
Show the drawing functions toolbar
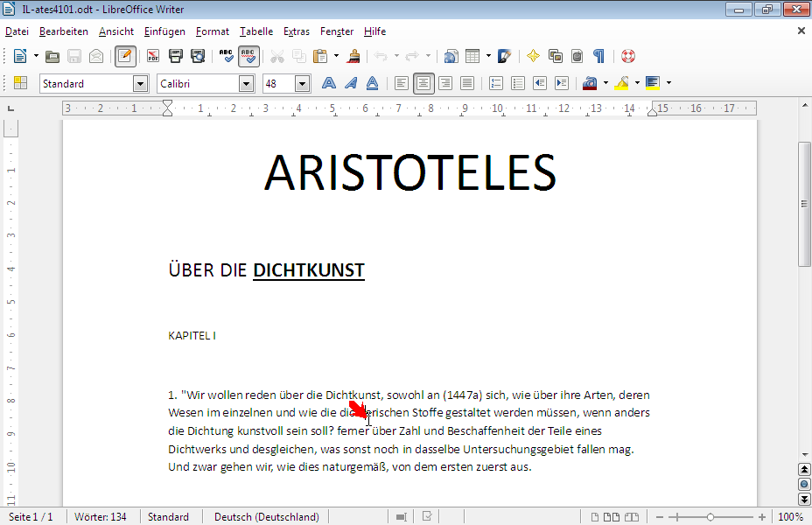point(504,56)
